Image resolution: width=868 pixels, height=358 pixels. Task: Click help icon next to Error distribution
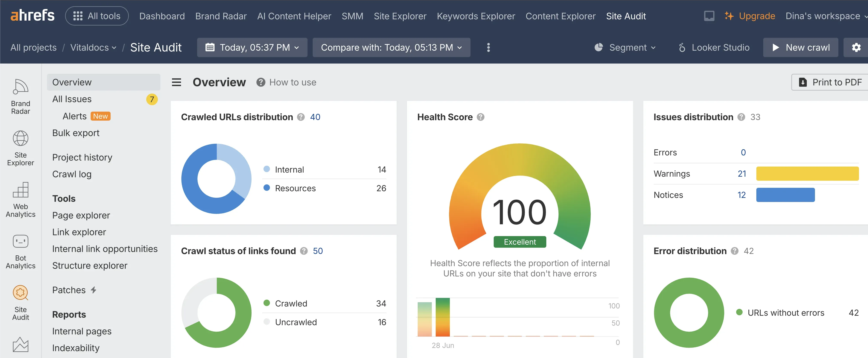click(735, 251)
